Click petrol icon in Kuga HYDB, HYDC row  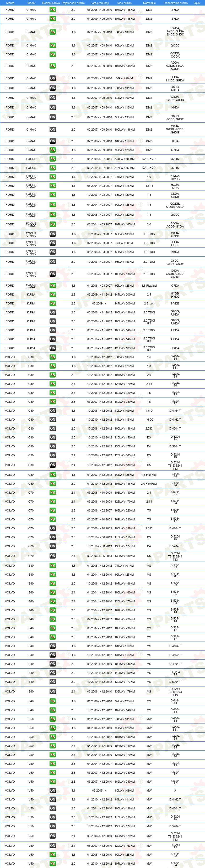coord(53,294)
